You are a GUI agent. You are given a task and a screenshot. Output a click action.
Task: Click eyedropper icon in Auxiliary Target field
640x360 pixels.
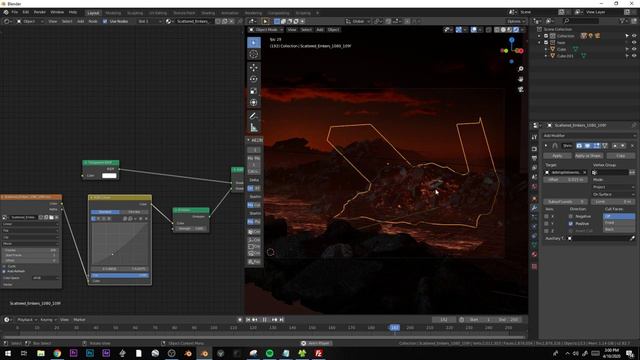click(x=632, y=238)
